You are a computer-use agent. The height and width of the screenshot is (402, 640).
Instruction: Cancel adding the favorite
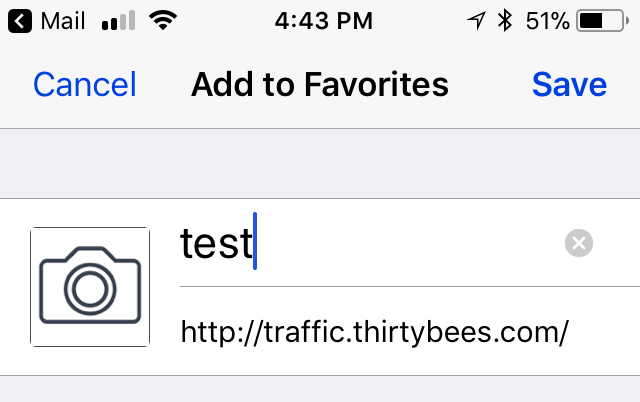point(84,85)
